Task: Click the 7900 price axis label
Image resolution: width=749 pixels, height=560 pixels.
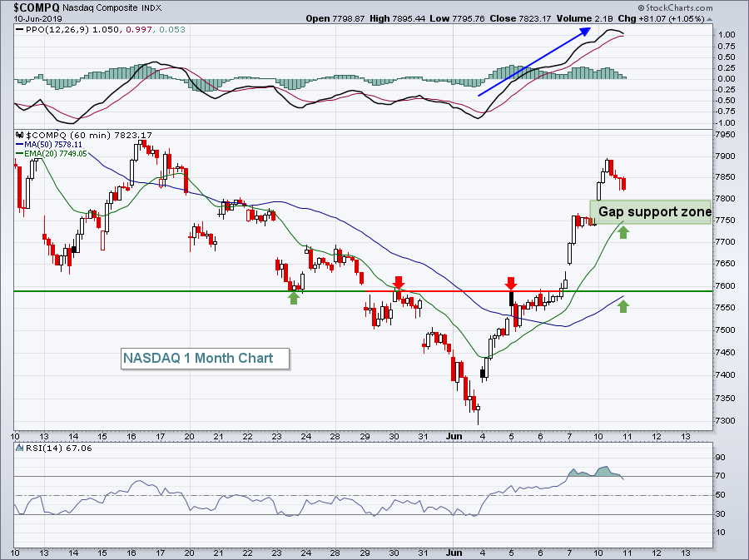Action: coord(726,156)
